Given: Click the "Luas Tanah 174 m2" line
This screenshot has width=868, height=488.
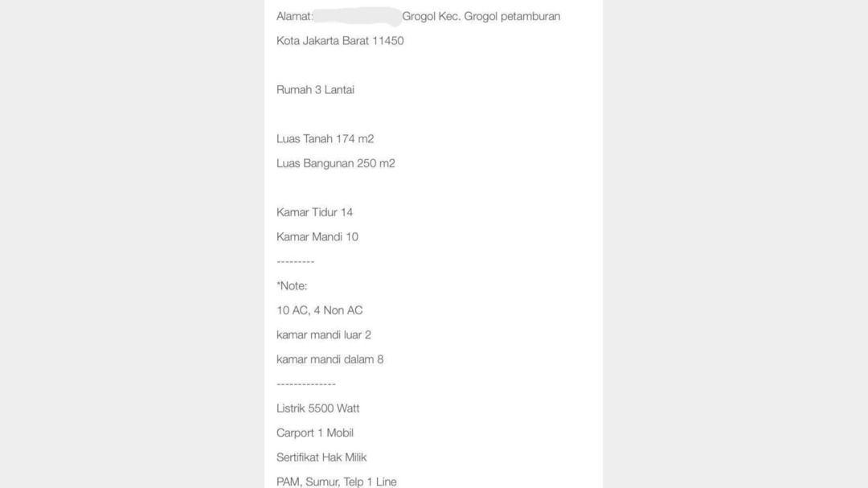Looking at the screenshot, I should [x=325, y=139].
